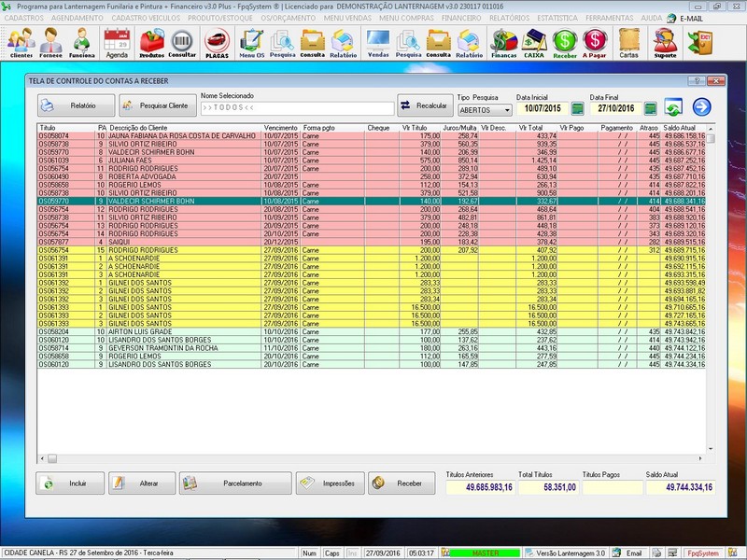Open Pesquisa icon next to Menu OS

click(283, 42)
